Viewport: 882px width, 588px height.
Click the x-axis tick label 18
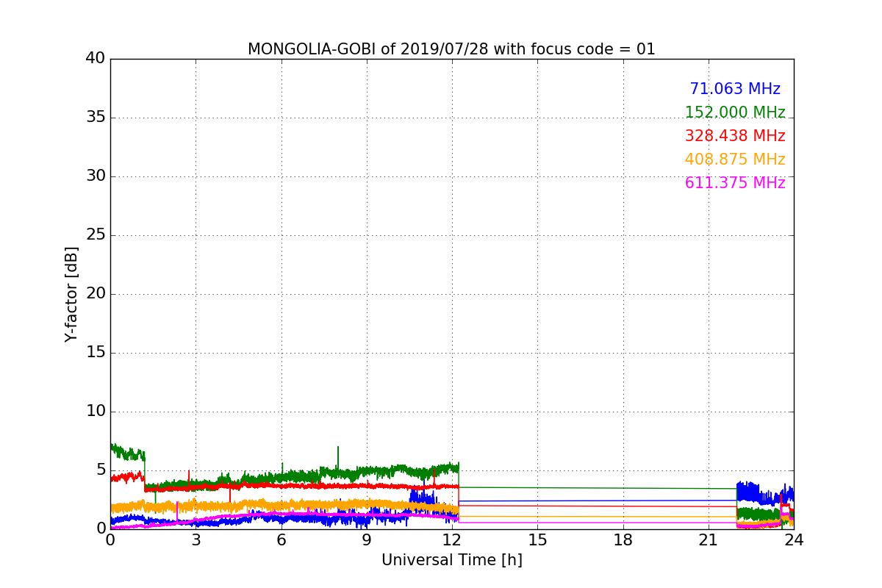[623, 539]
